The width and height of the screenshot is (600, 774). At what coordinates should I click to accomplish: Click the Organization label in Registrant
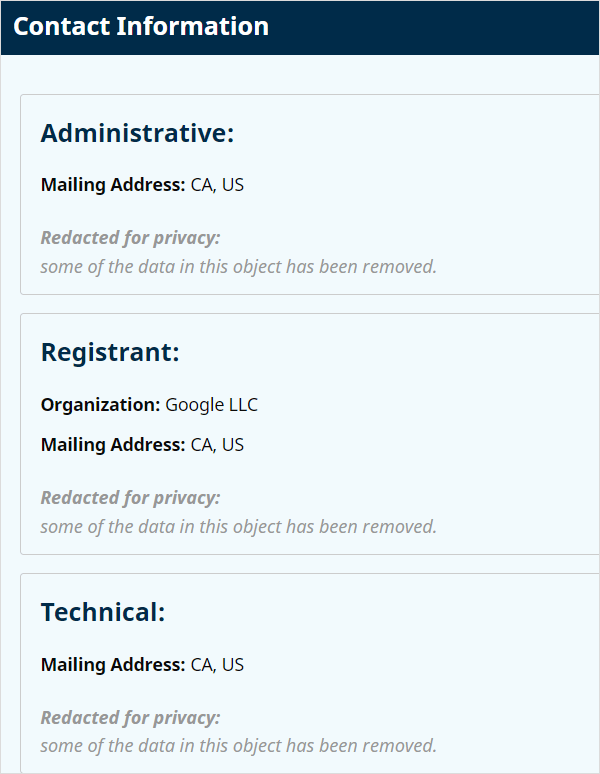coord(100,405)
